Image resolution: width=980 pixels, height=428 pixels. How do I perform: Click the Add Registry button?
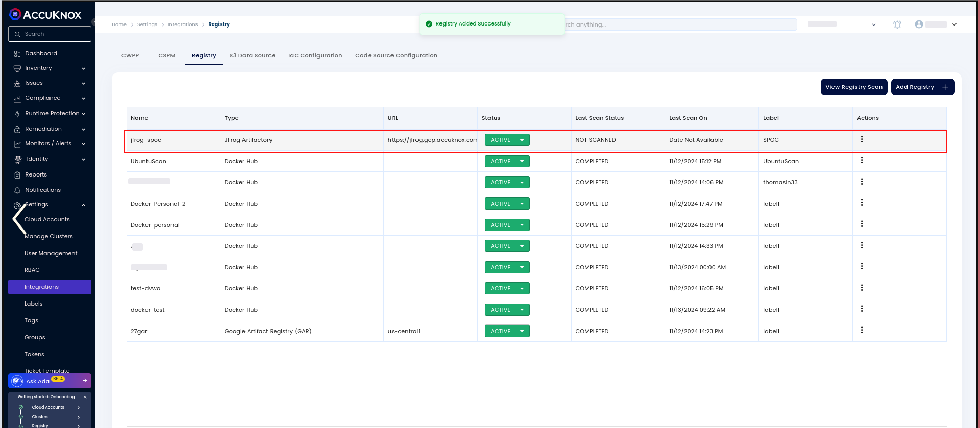pos(923,87)
